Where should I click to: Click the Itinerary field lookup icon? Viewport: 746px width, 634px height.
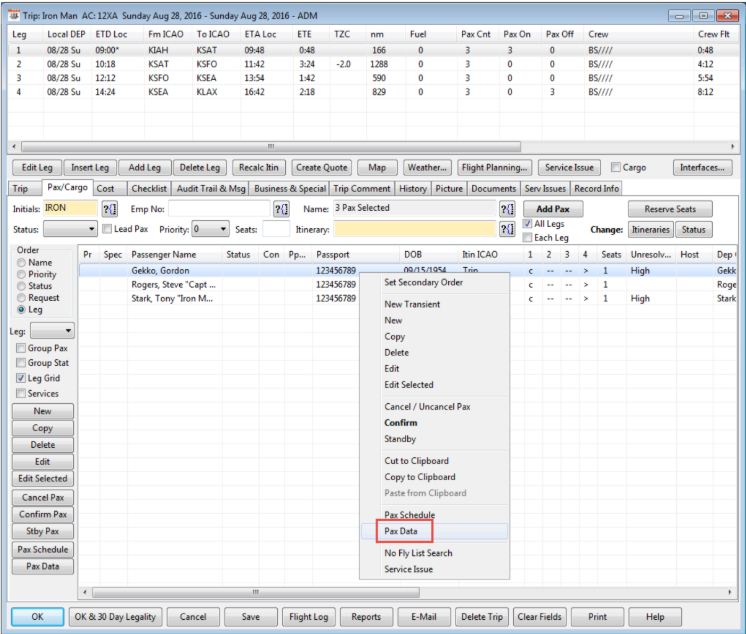507,230
